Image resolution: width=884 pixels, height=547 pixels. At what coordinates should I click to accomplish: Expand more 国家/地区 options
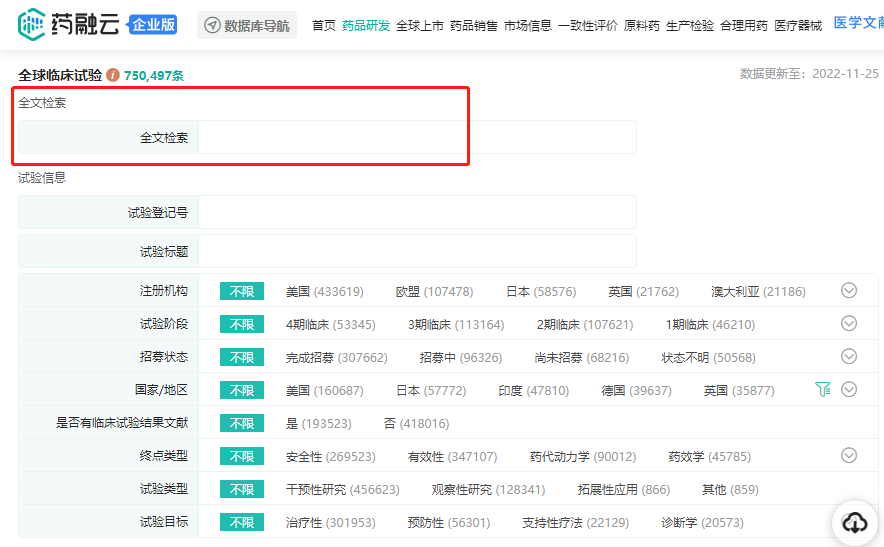pyautogui.click(x=849, y=390)
